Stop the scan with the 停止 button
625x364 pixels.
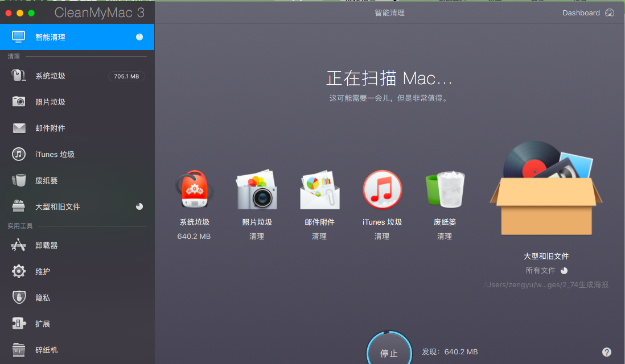(x=389, y=352)
